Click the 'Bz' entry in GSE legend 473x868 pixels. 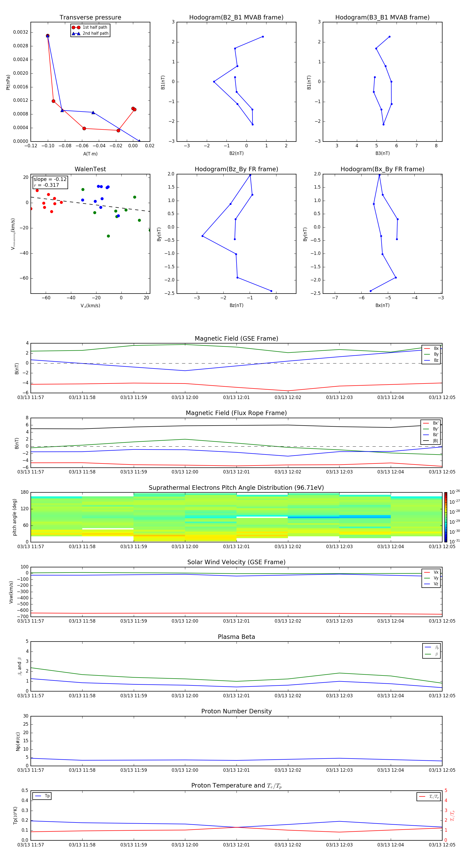(431, 360)
